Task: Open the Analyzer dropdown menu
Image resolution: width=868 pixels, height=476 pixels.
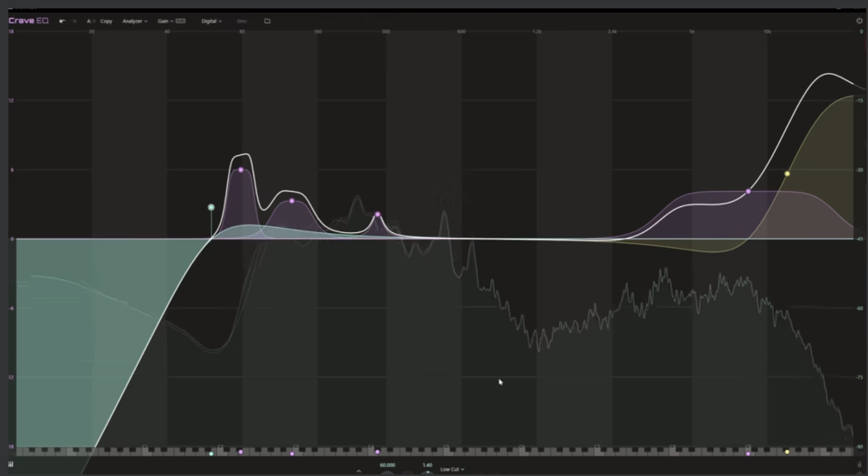Action: click(135, 21)
